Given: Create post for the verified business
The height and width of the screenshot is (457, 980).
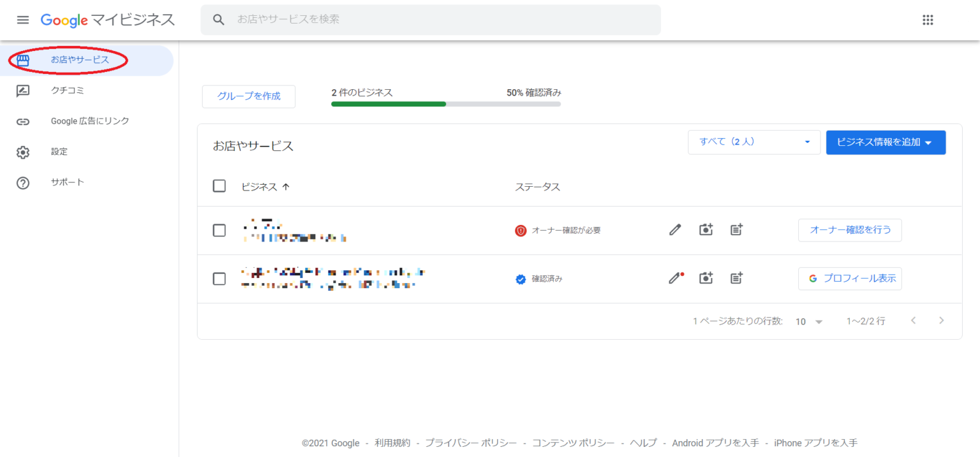Looking at the screenshot, I should [737, 278].
